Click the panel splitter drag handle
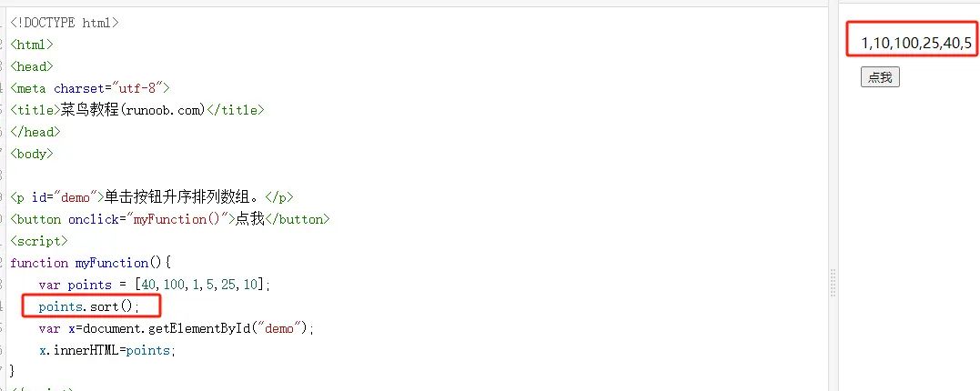 point(832,283)
